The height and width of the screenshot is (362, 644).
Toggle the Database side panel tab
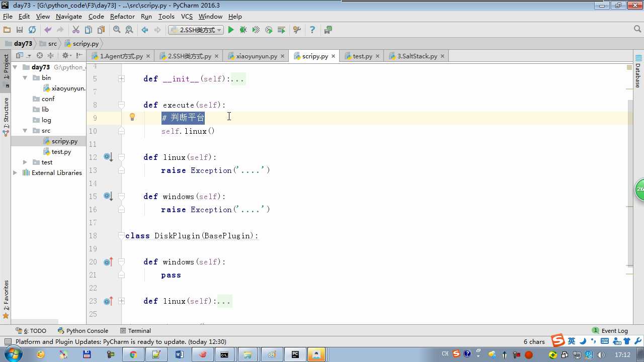[638, 71]
